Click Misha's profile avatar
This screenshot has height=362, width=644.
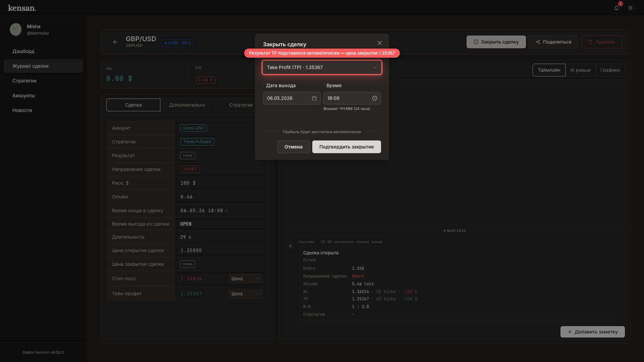click(16, 29)
